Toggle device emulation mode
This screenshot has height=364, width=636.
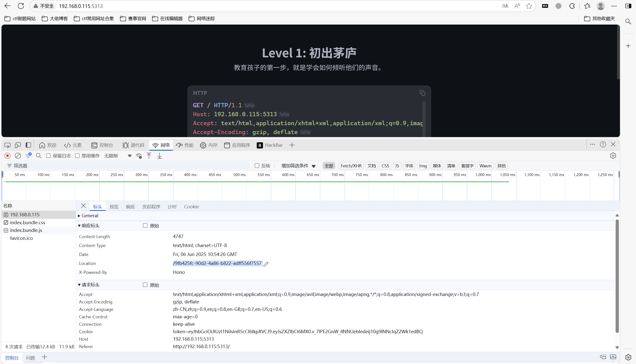pos(18,145)
